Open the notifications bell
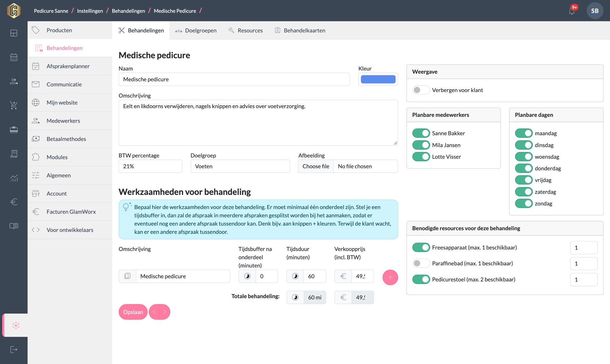The width and height of the screenshot is (610, 364). click(572, 11)
